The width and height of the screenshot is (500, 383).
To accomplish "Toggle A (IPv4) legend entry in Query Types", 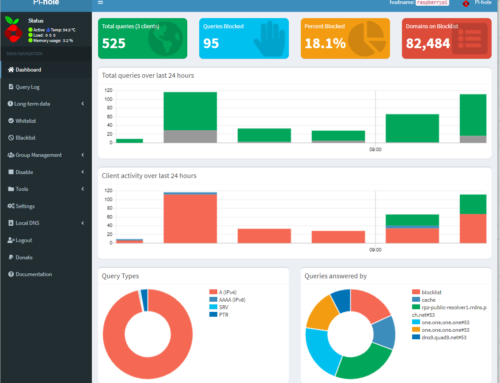I will click(223, 292).
